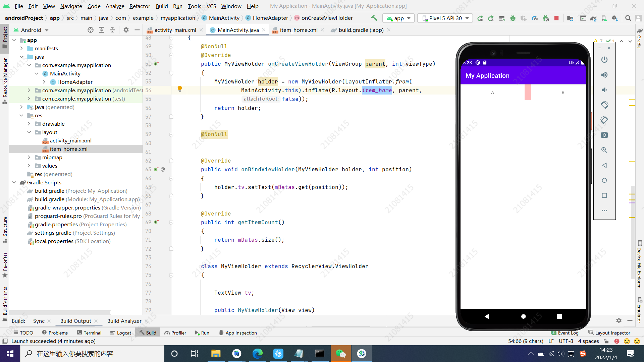This screenshot has width=644, height=362.
Task: Open the Android Profiler gauge icon
Action: (535, 18)
